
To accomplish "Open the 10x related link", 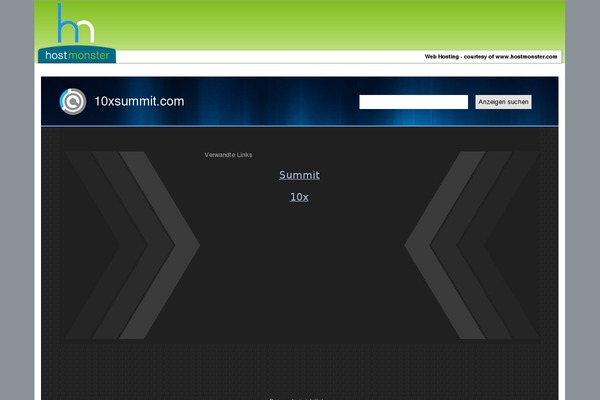I will 299,197.
